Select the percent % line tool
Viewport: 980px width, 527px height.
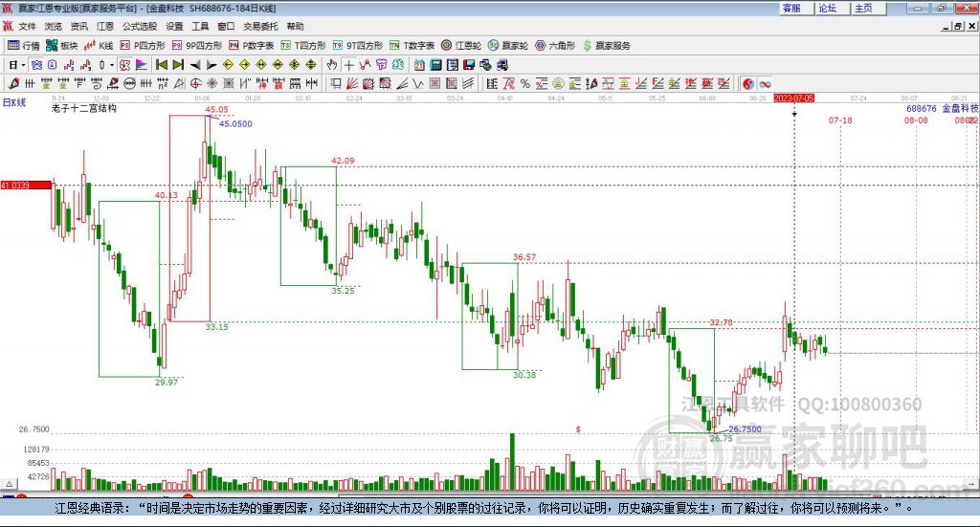(x=525, y=83)
